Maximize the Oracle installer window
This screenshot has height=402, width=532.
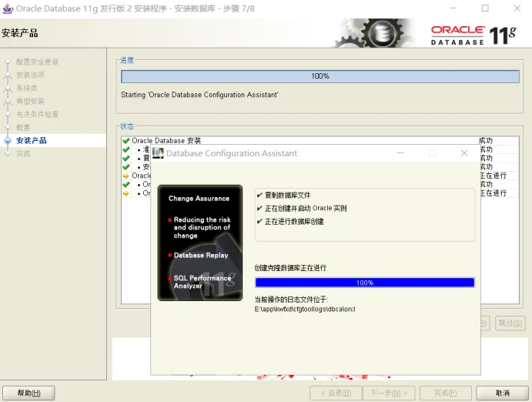point(485,8)
